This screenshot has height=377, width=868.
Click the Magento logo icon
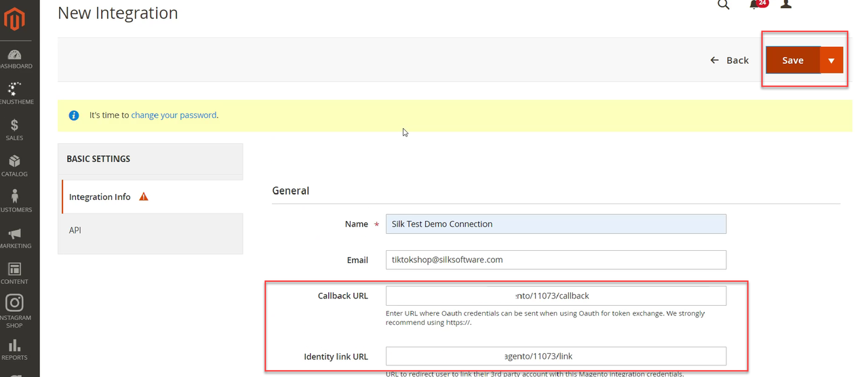coord(15,18)
